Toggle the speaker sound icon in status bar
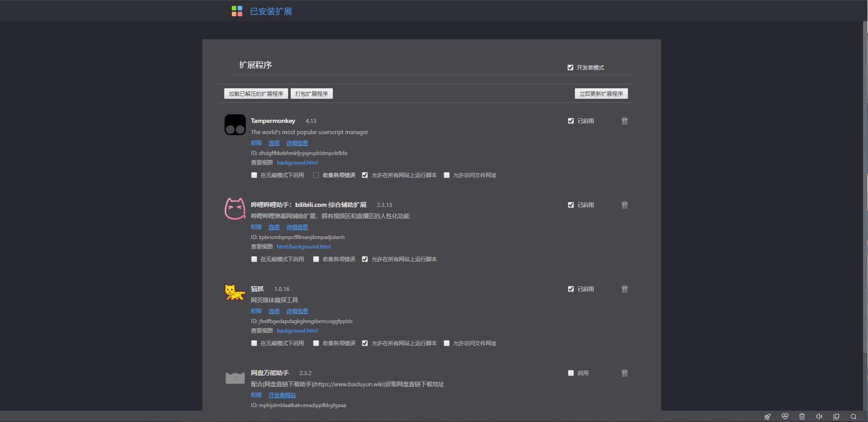The width and height of the screenshot is (868, 422). tap(819, 417)
